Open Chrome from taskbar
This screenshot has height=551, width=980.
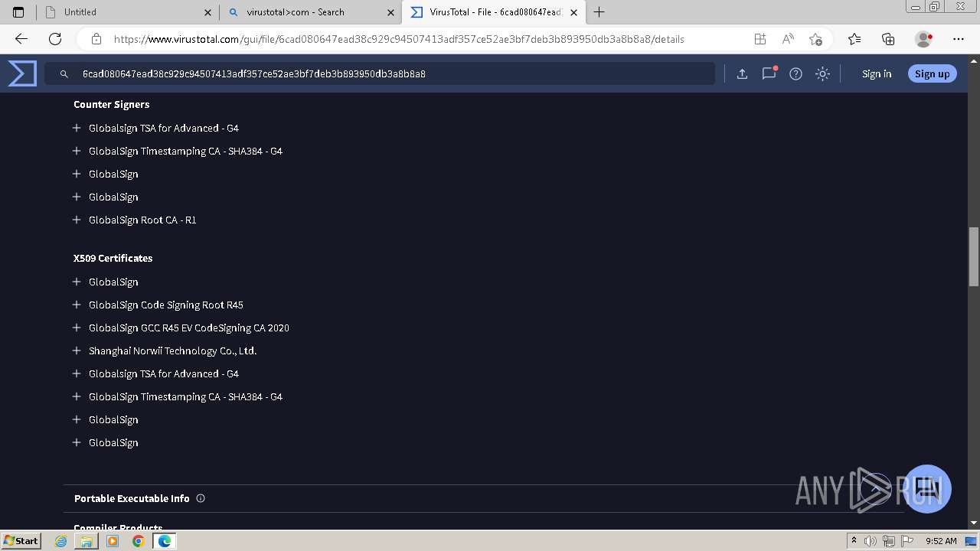(139, 541)
